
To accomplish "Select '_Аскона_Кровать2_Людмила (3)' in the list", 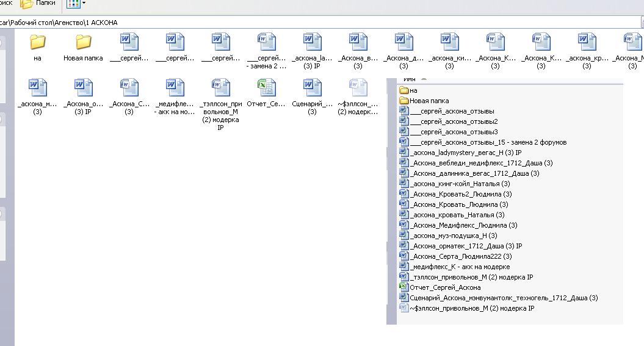I will click(455, 194).
